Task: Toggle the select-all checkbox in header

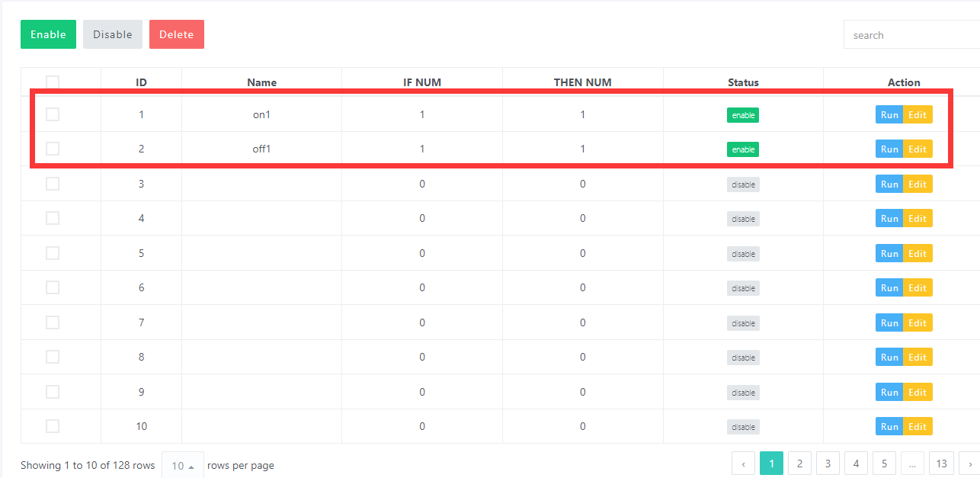Action: pyautogui.click(x=53, y=82)
